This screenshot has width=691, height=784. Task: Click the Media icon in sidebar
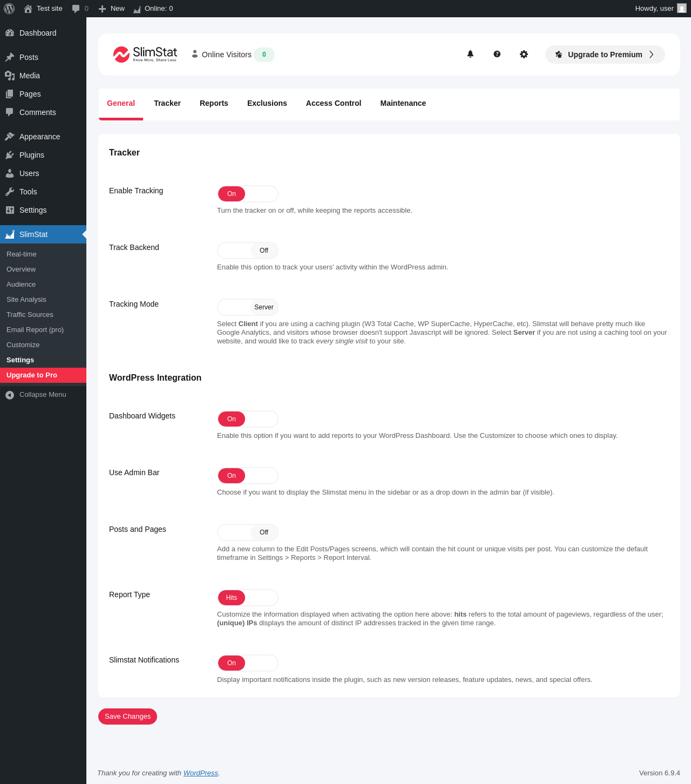click(x=10, y=76)
